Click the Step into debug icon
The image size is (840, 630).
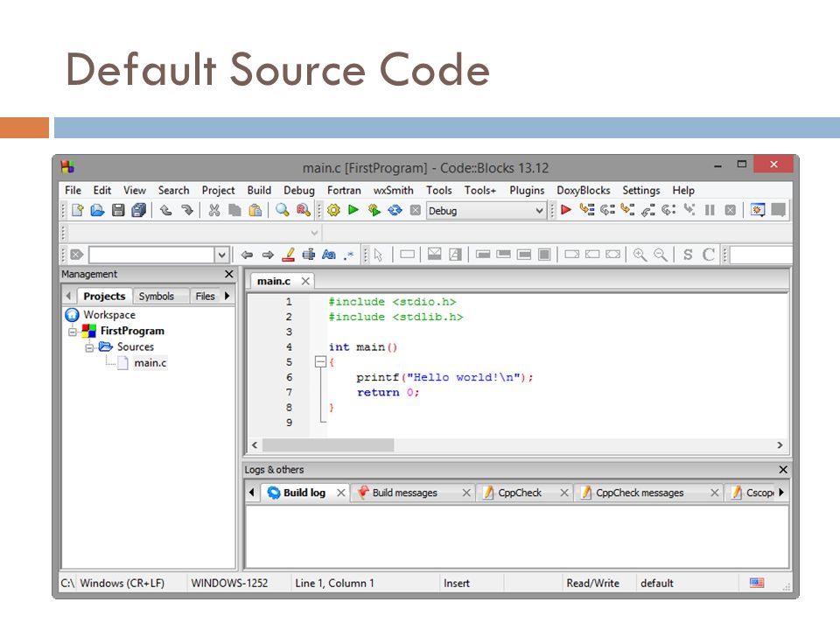pos(628,210)
